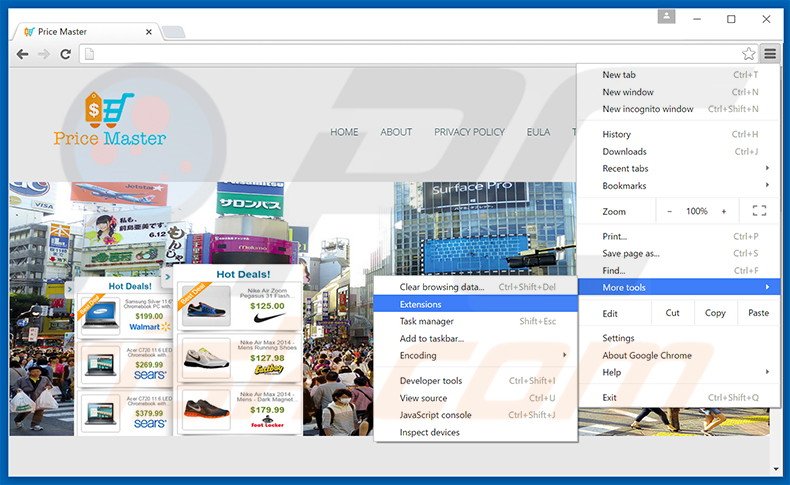Expand the More tools submenu
The width and height of the screenshot is (790, 485).
point(679,287)
